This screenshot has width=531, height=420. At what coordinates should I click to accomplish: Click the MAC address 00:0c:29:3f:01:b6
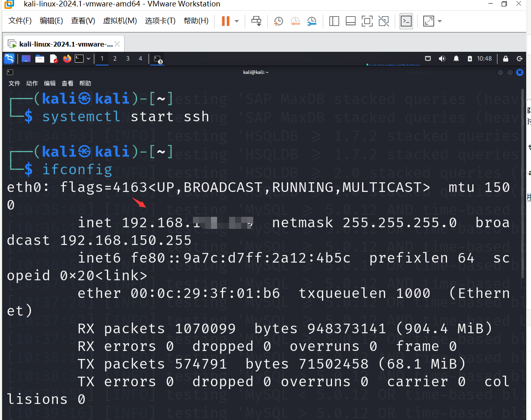click(205, 293)
